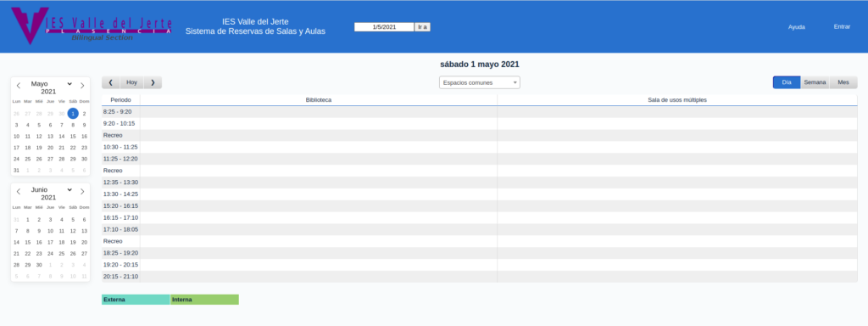Go to previous month in Mayo calendar
The height and width of the screenshot is (326, 868).
pyautogui.click(x=19, y=86)
